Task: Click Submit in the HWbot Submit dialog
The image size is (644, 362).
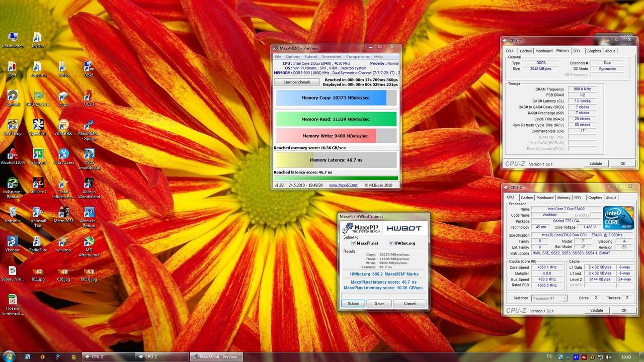Action: pyautogui.click(x=353, y=303)
